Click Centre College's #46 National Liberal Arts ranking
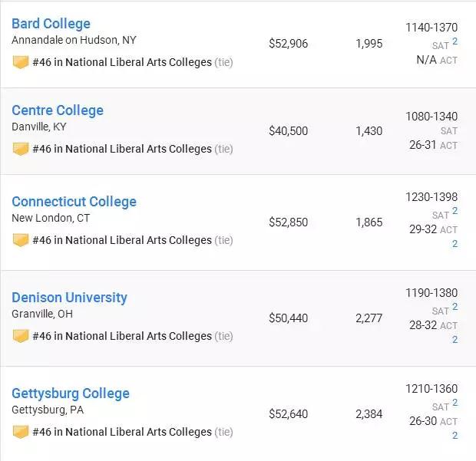The height and width of the screenshot is (461, 476). 122,149
